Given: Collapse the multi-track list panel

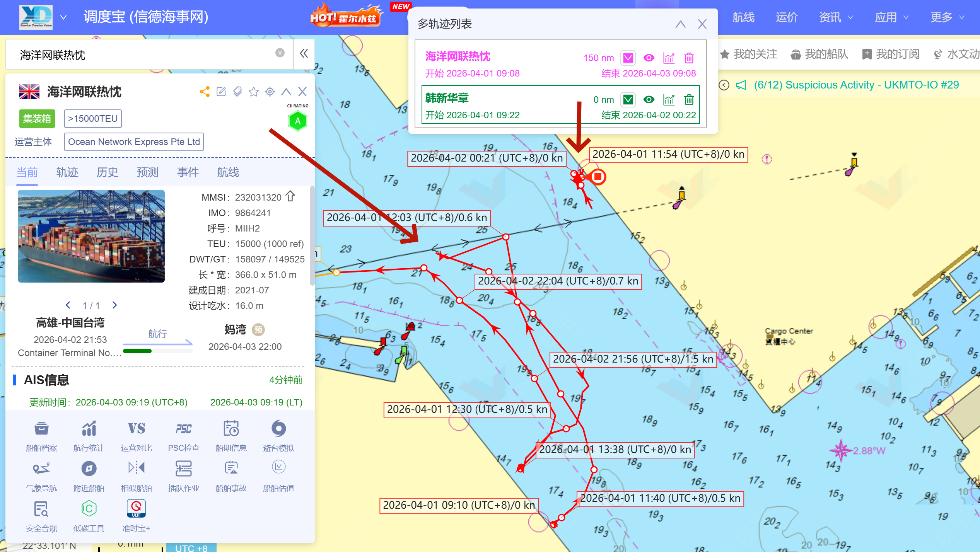Looking at the screenshot, I should pos(680,24).
